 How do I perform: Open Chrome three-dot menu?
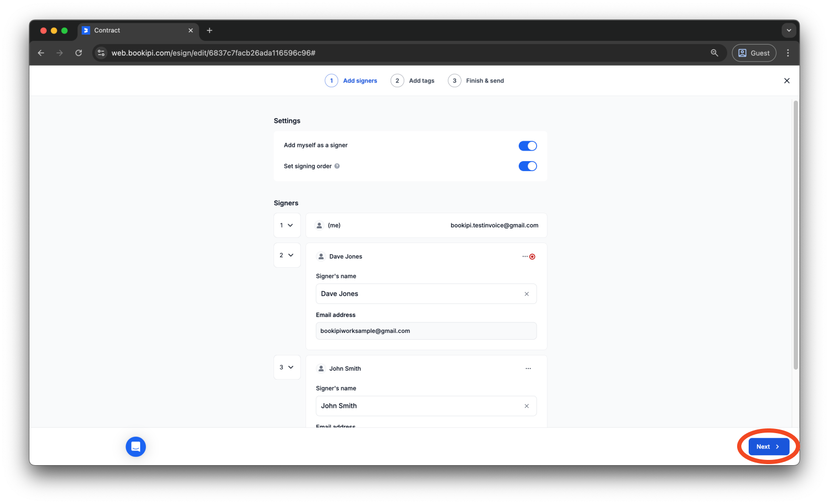click(788, 53)
